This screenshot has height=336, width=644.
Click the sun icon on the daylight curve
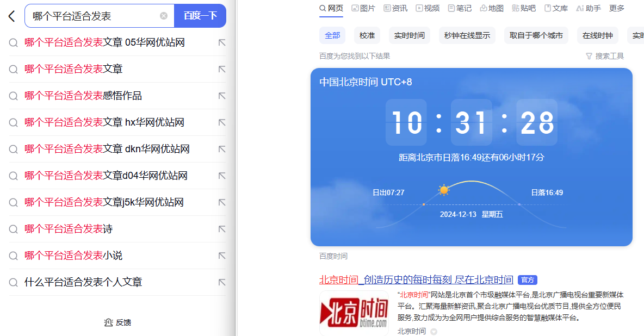[444, 190]
